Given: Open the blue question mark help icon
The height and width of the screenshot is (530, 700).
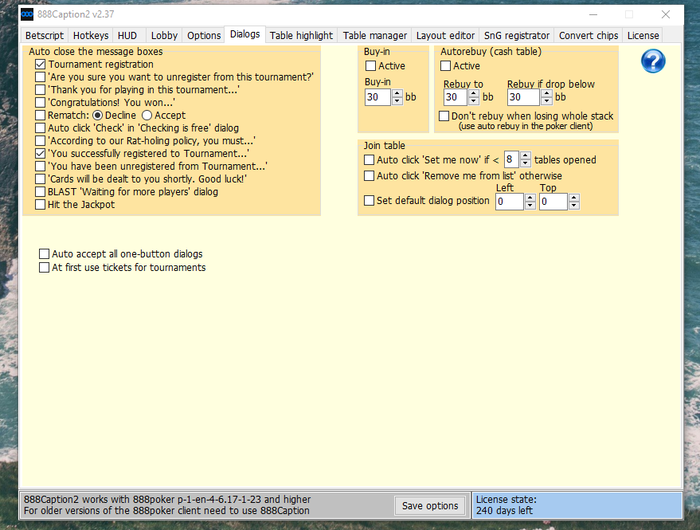Looking at the screenshot, I should [653, 61].
